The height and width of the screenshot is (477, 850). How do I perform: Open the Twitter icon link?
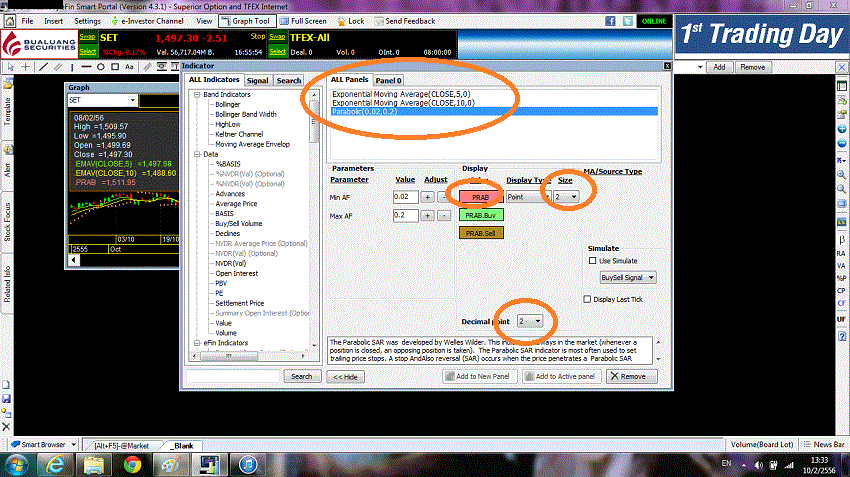point(628,21)
